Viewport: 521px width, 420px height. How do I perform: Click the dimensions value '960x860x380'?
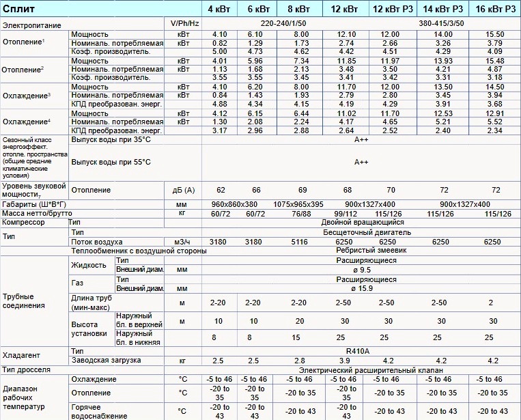235,204
